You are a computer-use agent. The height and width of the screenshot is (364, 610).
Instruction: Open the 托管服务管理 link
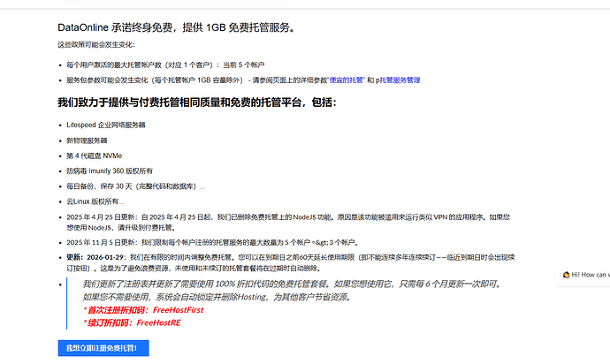click(x=400, y=80)
